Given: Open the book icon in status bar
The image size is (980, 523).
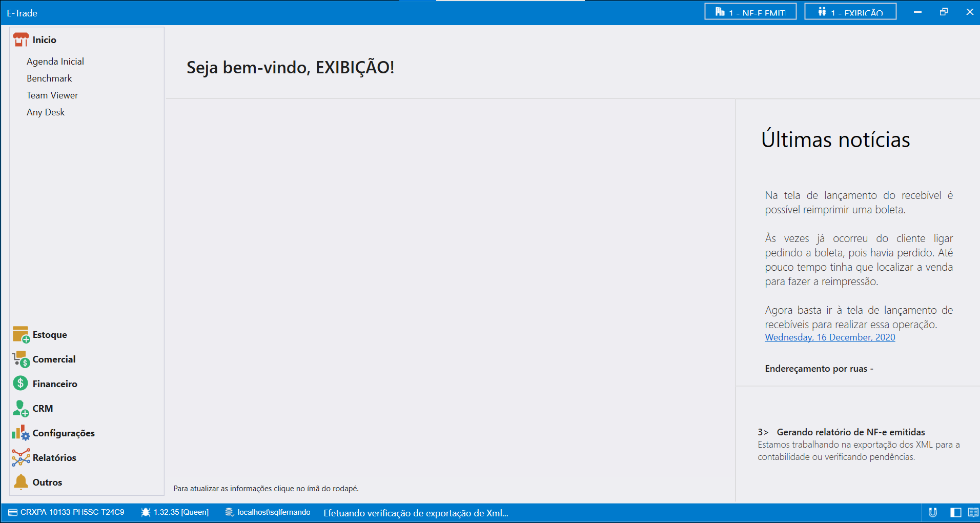Looking at the screenshot, I should [973, 512].
